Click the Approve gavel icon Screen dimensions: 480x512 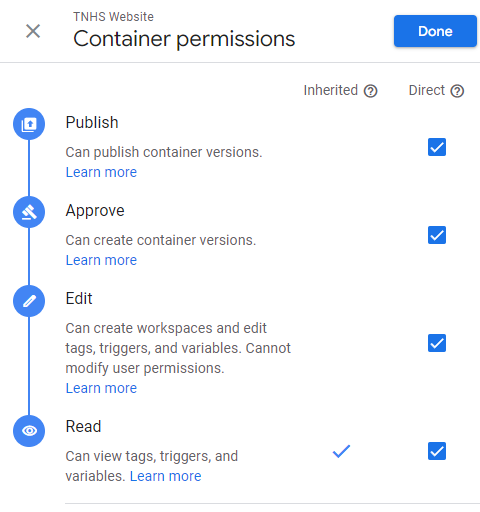[x=29, y=212]
